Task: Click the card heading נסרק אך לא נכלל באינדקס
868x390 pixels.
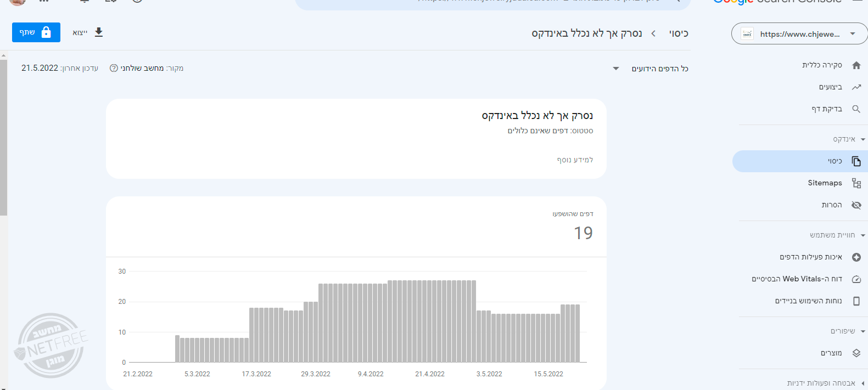Action: click(537, 115)
